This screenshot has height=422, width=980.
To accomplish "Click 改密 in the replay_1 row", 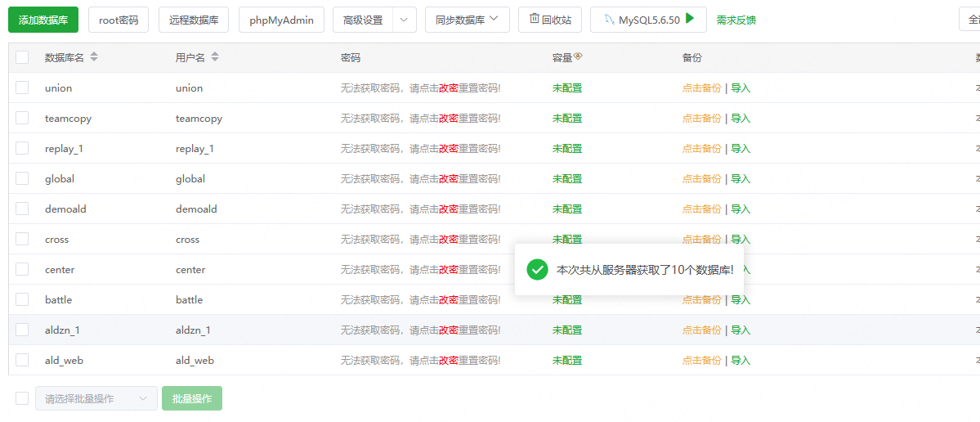I will (449, 149).
